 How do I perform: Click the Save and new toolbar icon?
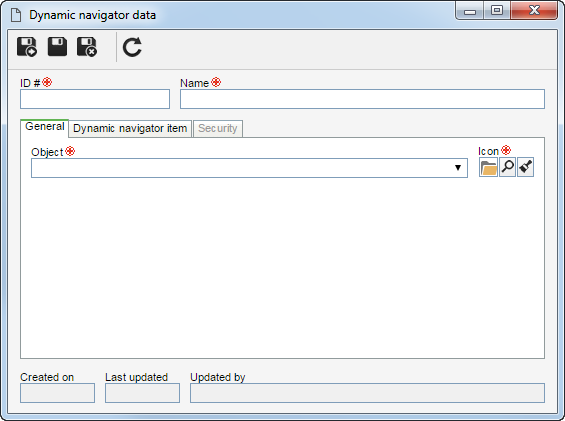[27, 47]
